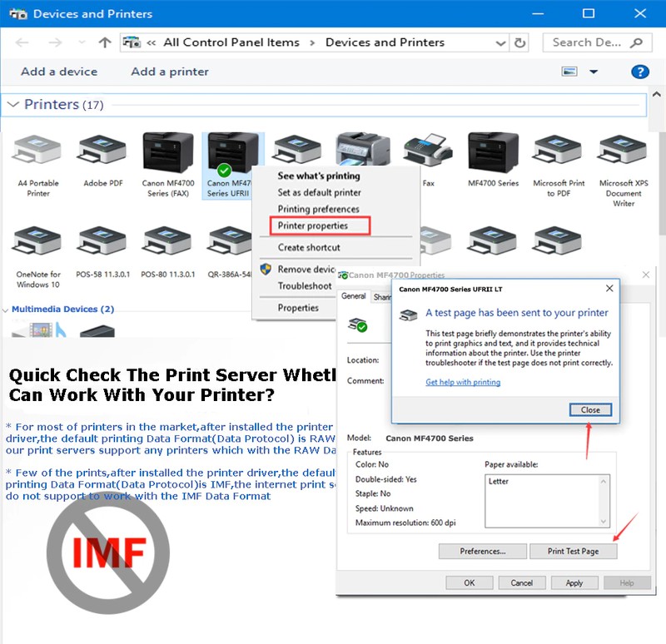Click the refresh button beside address bar

(x=520, y=42)
